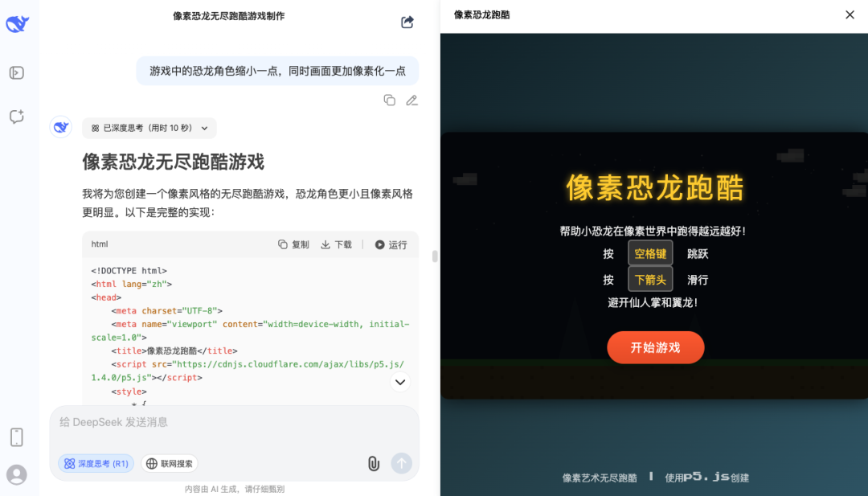Expand the 已深度思考 thinking details
The image size is (868, 496).
tap(149, 128)
